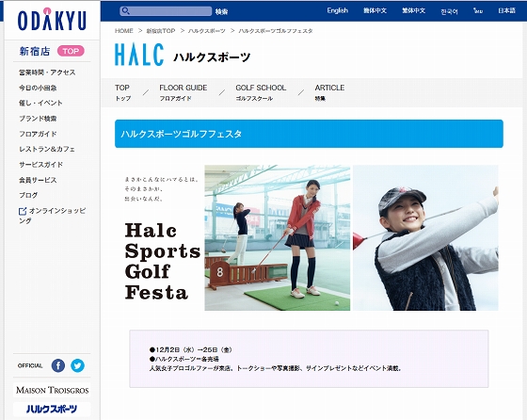Open オンラインショッピング link
The height and width of the screenshot is (420, 527).
tap(52, 216)
